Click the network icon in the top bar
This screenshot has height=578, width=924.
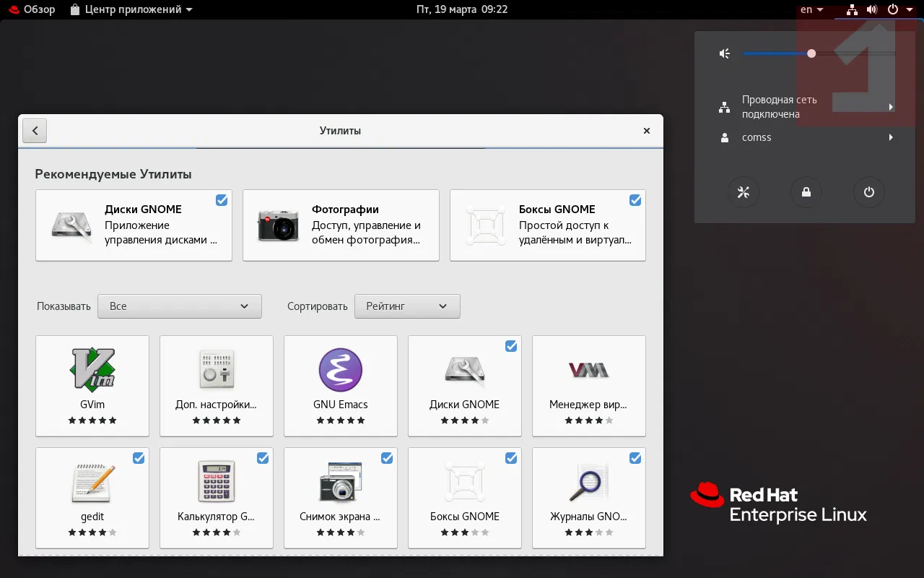tap(853, 9)
